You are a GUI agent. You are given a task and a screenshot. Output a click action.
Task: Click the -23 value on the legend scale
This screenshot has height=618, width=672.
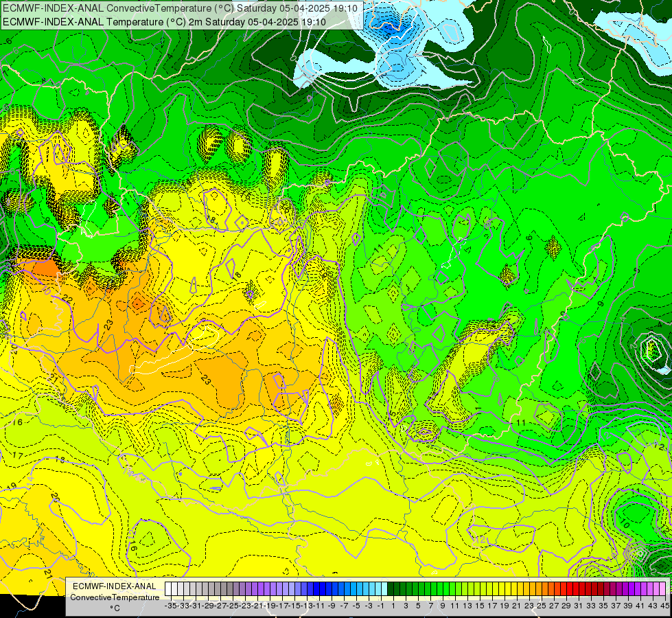click(x=246, y=606)
